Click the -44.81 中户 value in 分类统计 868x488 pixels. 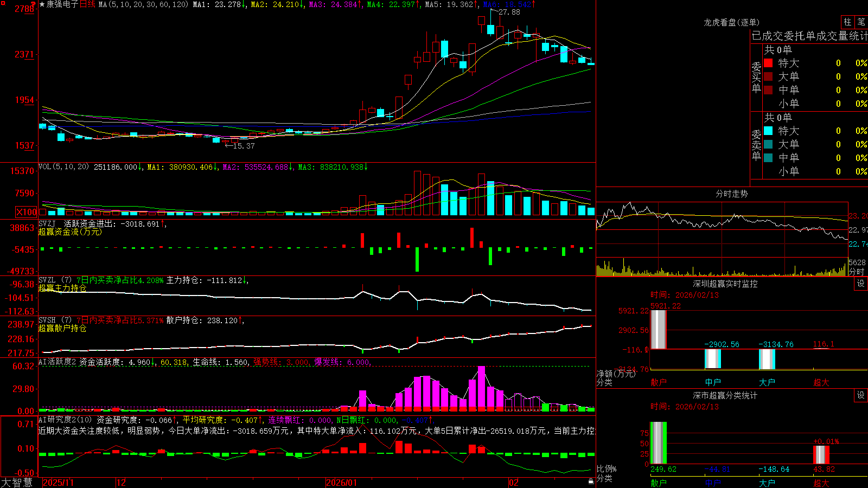717,469
